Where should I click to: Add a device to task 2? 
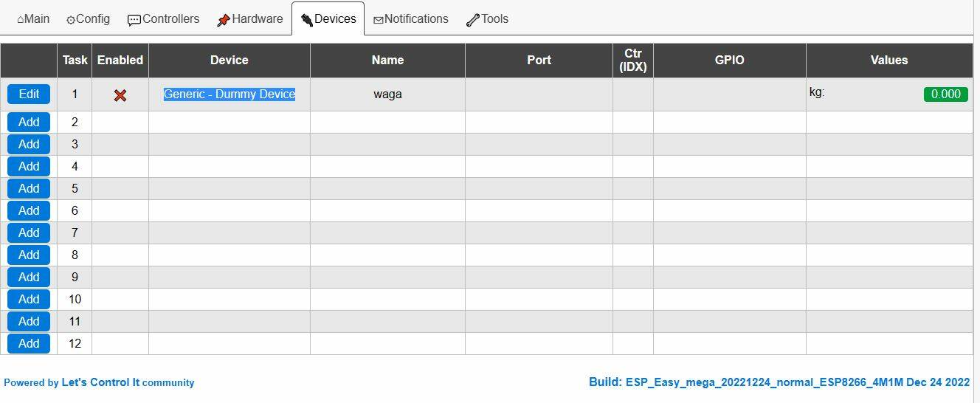click(x=29, y=122)
